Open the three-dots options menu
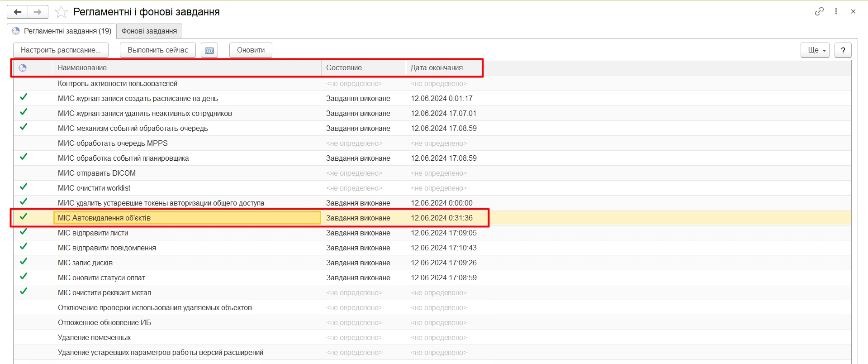 pos(836,11)
